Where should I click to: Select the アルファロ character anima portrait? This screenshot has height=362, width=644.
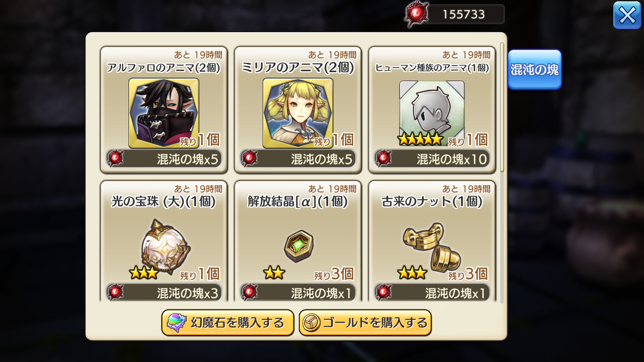[164, 113]
